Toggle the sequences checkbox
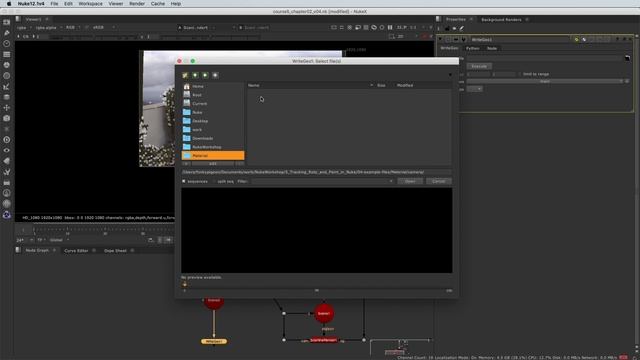 click(x=184, y=181)
